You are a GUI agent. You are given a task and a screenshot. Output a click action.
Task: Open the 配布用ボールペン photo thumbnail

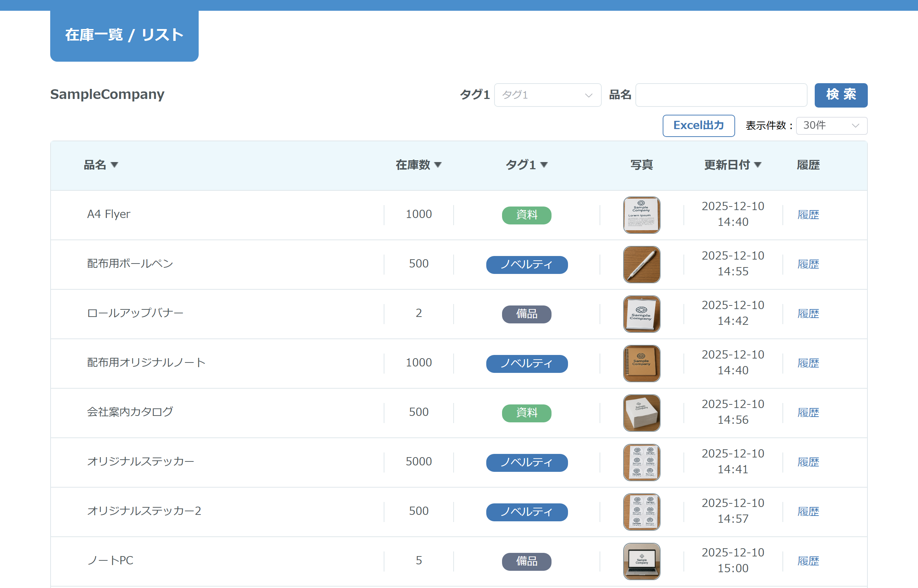coord(642,265)
